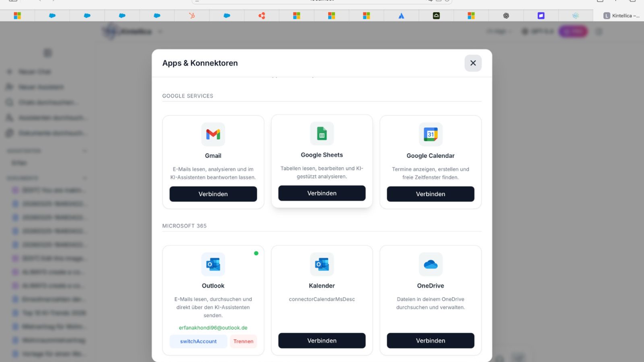Click the MICROSOFT 365 section heading
This screenshot has width=644, height=362.
click(x=185, y=226)
